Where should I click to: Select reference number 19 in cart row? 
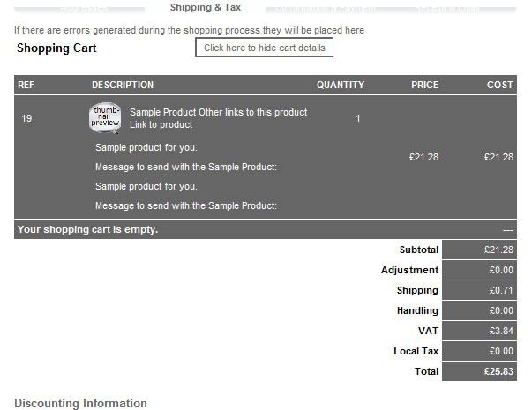[x=26, y=118]
